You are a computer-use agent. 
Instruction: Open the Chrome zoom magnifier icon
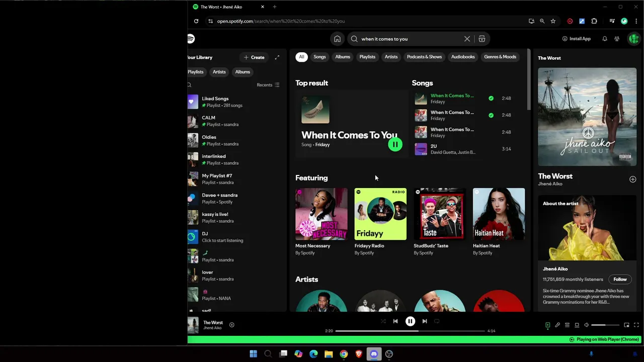542,21
